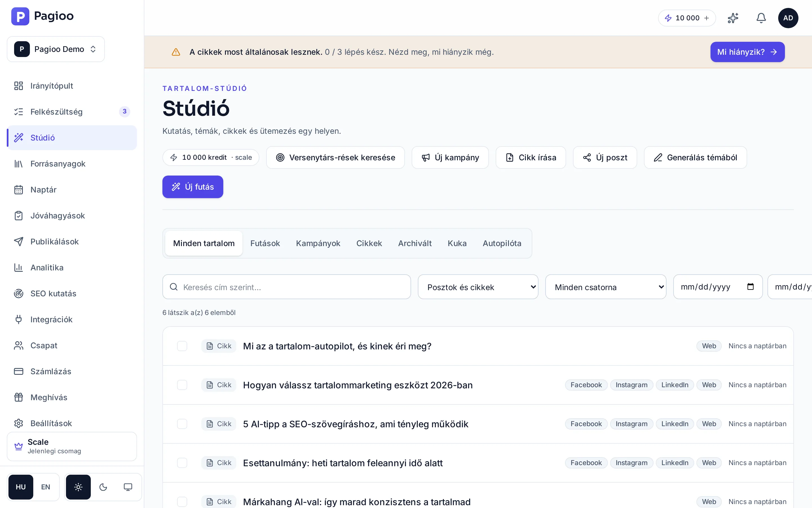The image size is (812, 508).
Task: Open the first date picker calendar icon
Action: [x=751, y=286]
